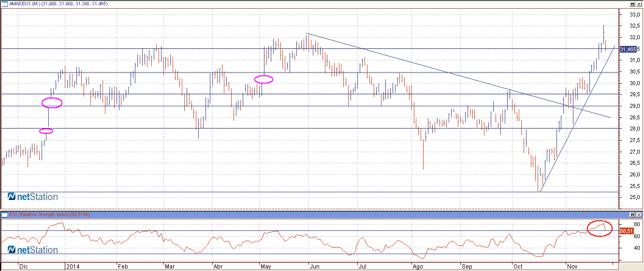
Task: Click the 26,0 price axis value
Action: pyautogui.click(x=634, y=174)
